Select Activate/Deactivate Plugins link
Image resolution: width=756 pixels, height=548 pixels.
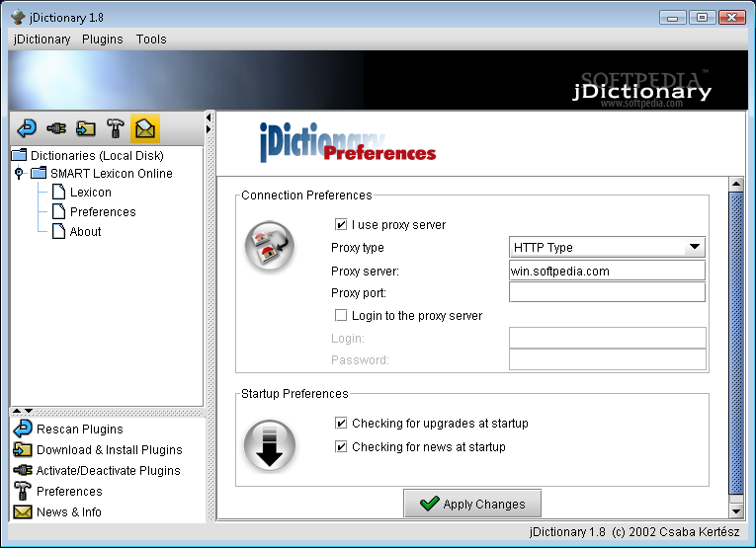(108, 470)
